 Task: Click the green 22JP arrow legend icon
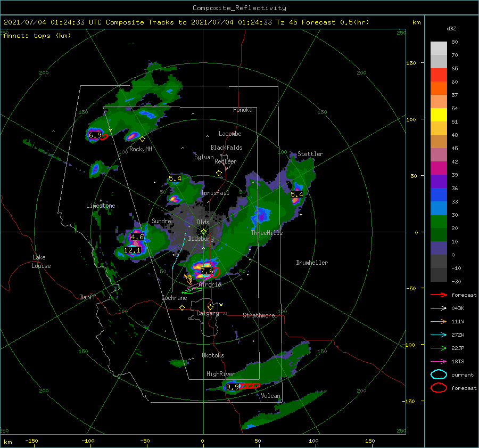click(439, 348)
